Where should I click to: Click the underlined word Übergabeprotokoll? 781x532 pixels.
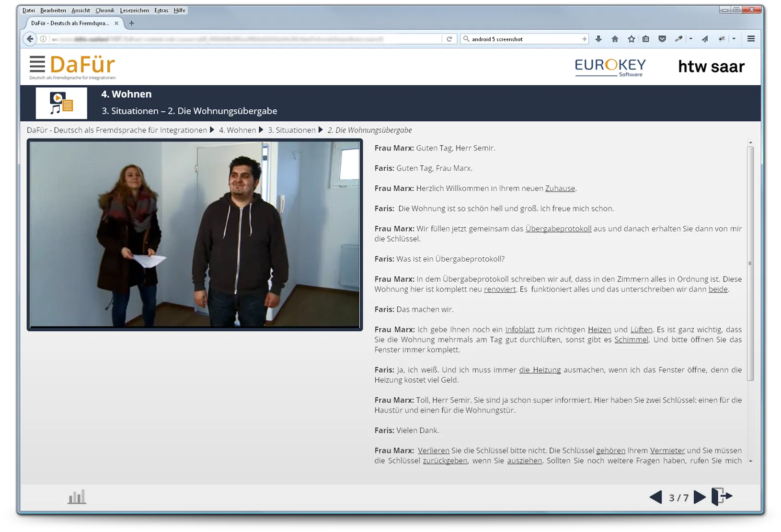(x=558, y=229)
